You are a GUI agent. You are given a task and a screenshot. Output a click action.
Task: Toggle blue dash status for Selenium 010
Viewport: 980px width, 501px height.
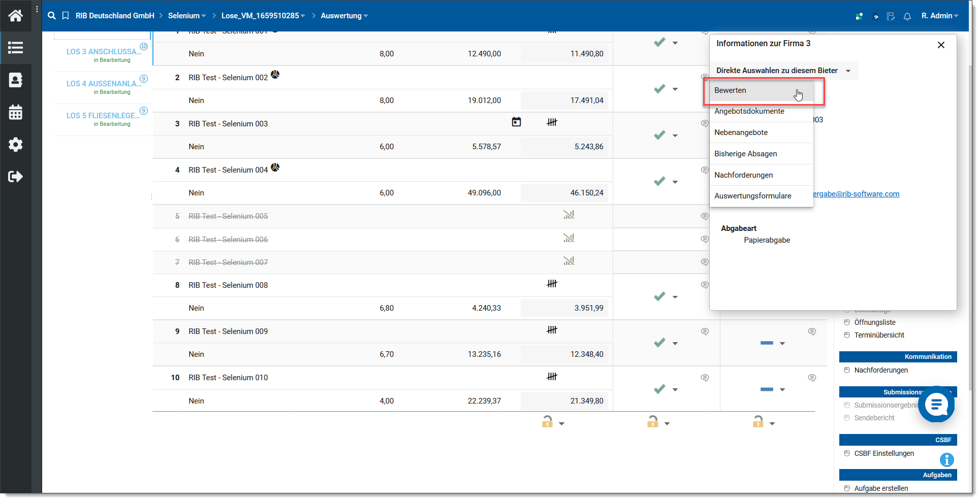click(767, 389)
